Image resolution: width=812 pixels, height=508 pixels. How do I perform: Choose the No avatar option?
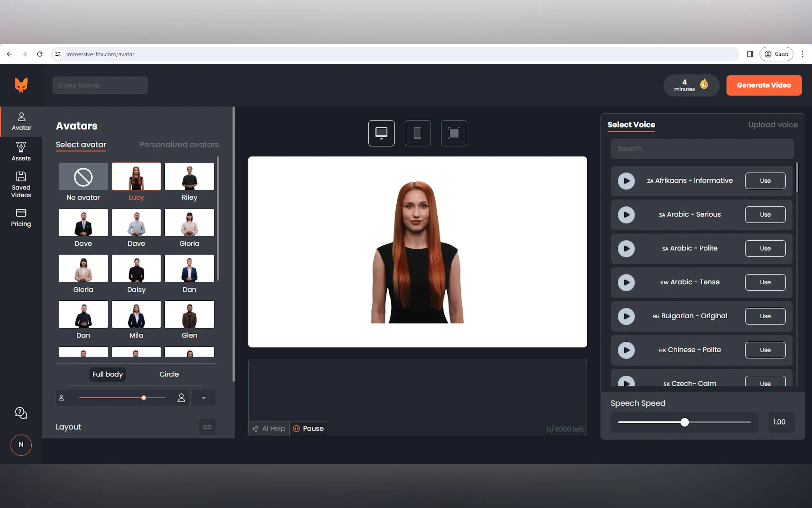pos(83,177)
